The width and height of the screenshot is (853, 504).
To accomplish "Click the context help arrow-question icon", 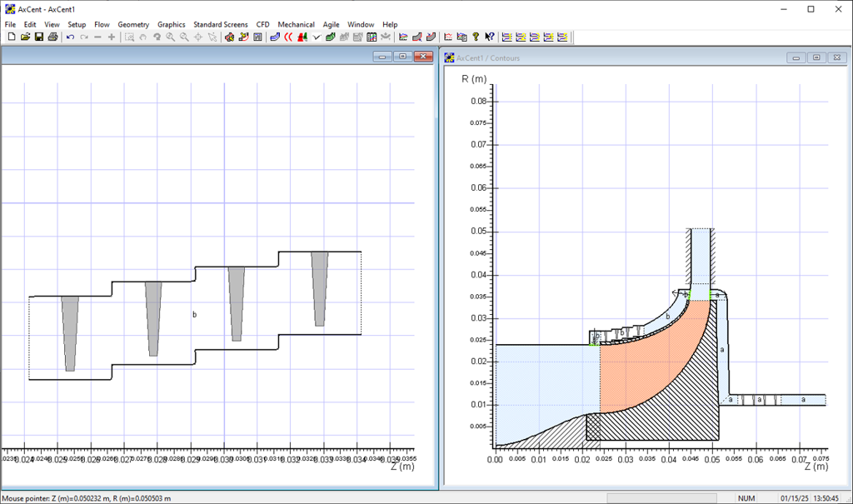I will [490, 37].
